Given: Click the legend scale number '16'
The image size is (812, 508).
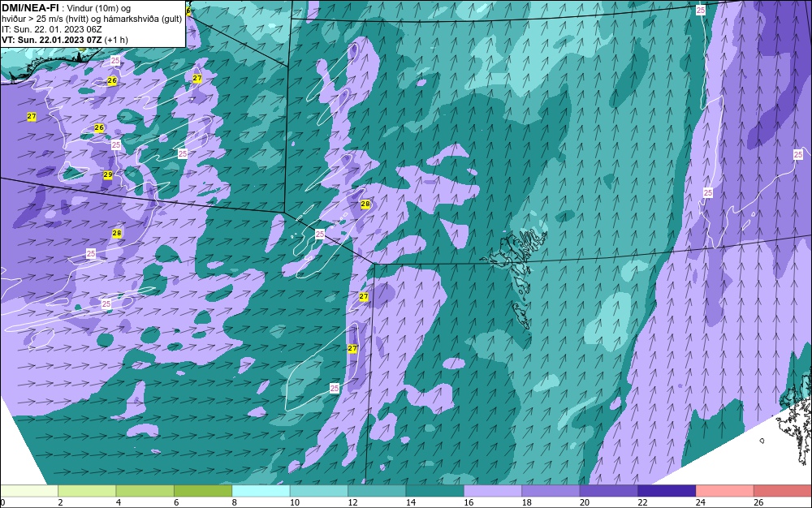Looking at the screenshot, I should (x=469, y=502).
